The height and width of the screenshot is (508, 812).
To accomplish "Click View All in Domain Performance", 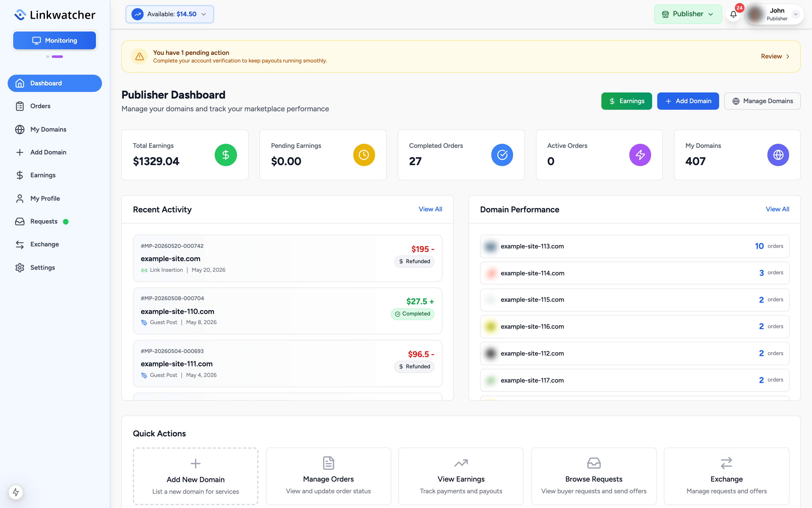I will point(777,209).
